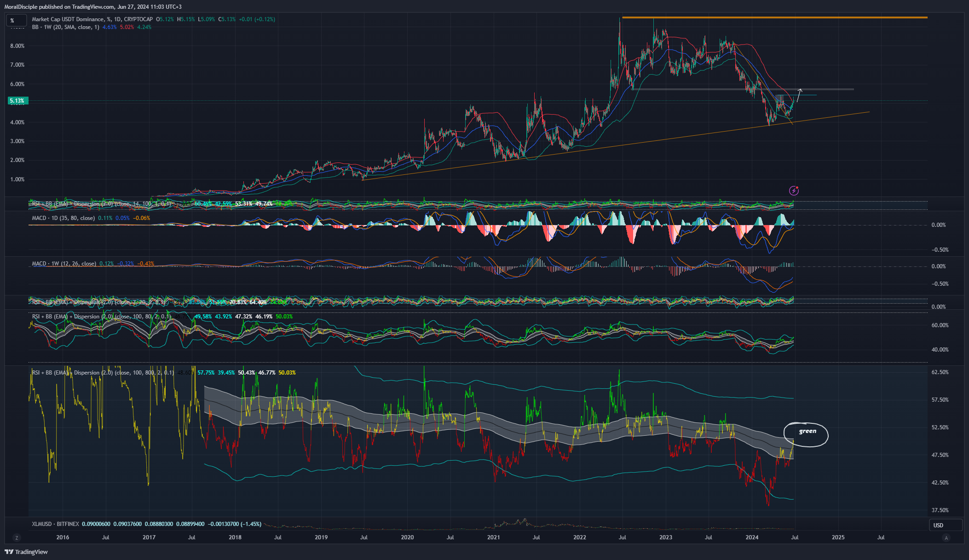
Task: Select RSI legend with settings close, 14, 100
Action: (x=102, y=204)
